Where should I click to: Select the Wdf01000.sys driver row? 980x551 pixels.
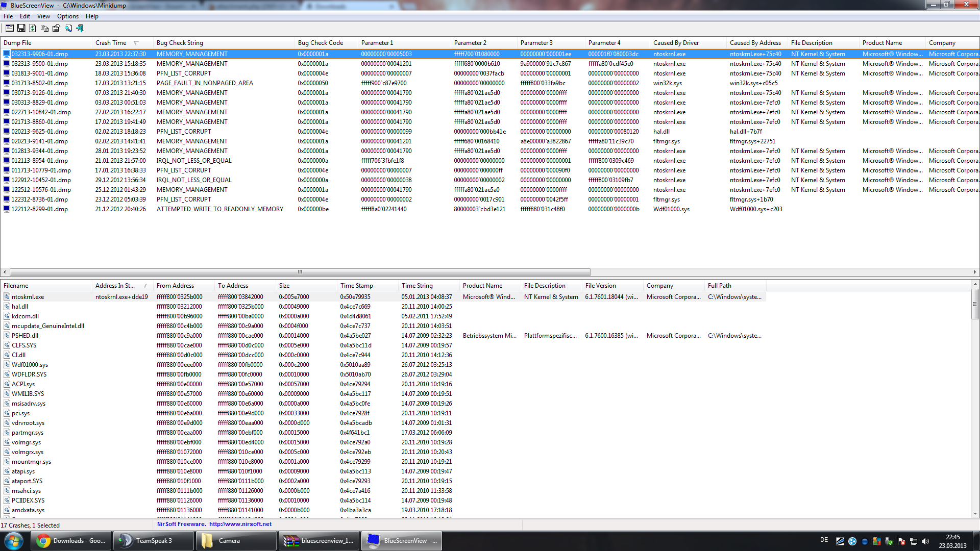(30, 365)
